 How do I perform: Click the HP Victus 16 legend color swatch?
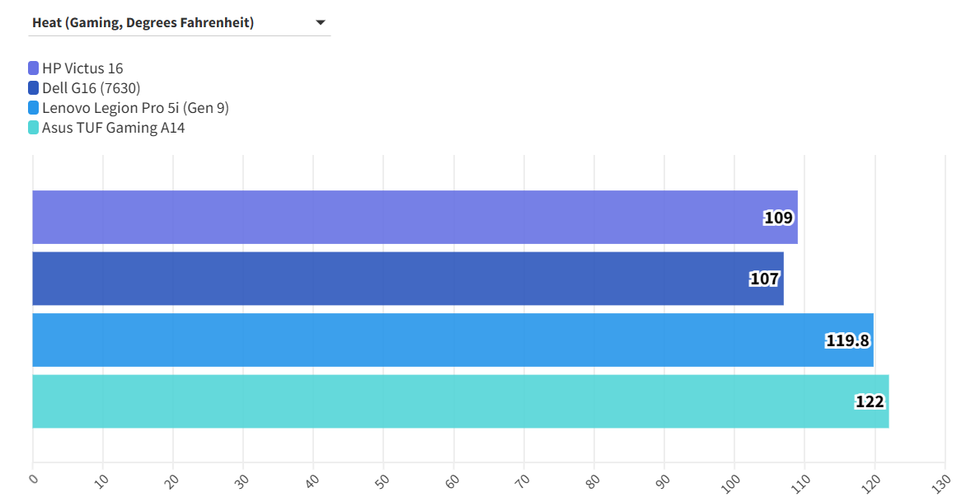[33, 68]
